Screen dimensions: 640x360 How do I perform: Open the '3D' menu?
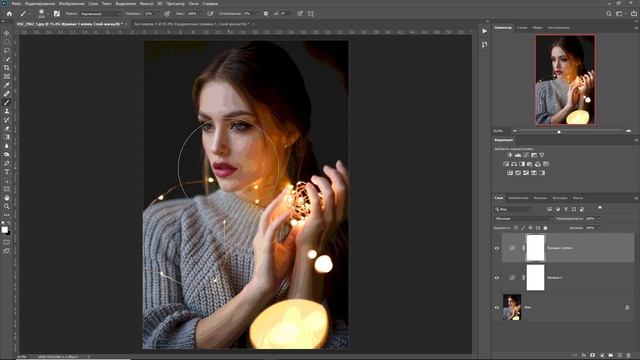pos(160,3)
